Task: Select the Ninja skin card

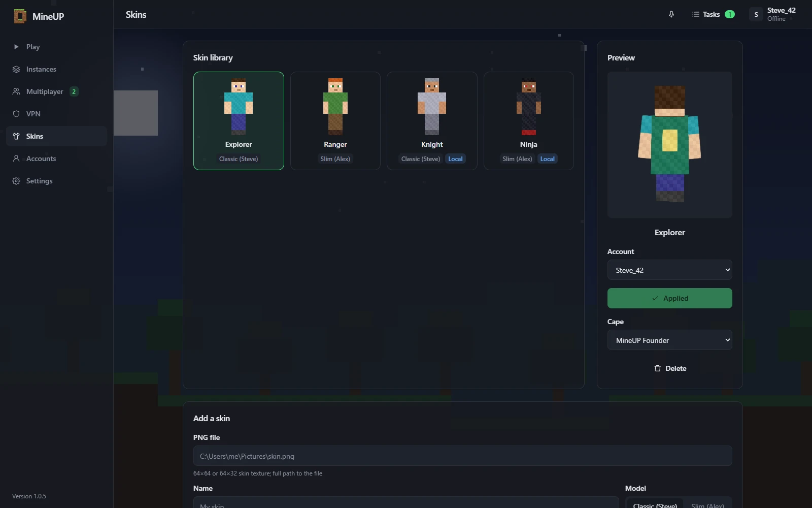Action: pos(529,121)
